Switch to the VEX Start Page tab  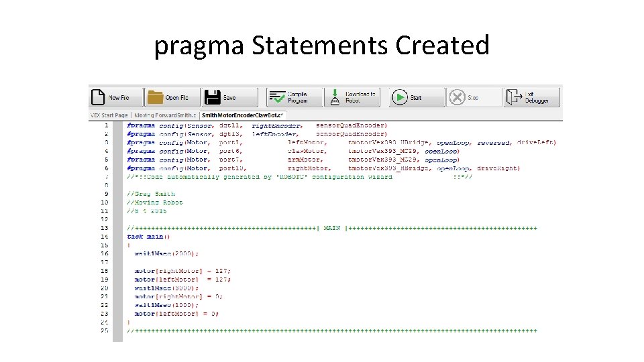pyautogui.click(x=109, y=115)
